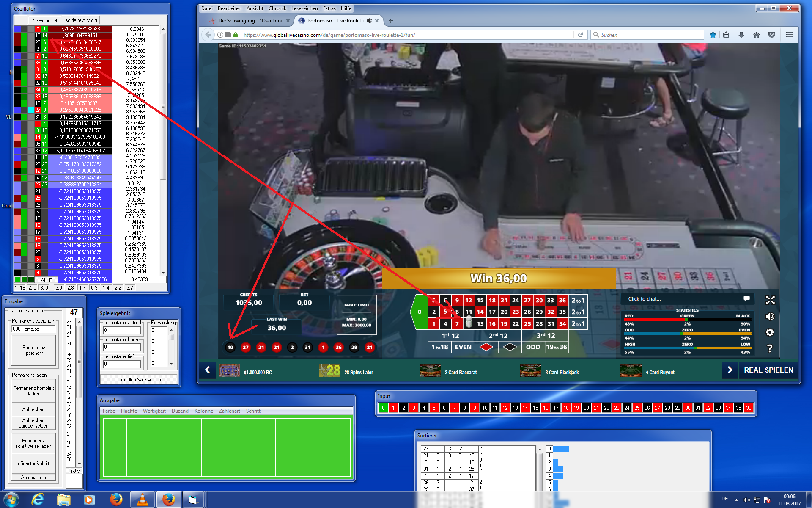Click Permanenz speichern button
812x508 pixels.
coord(33,350)
